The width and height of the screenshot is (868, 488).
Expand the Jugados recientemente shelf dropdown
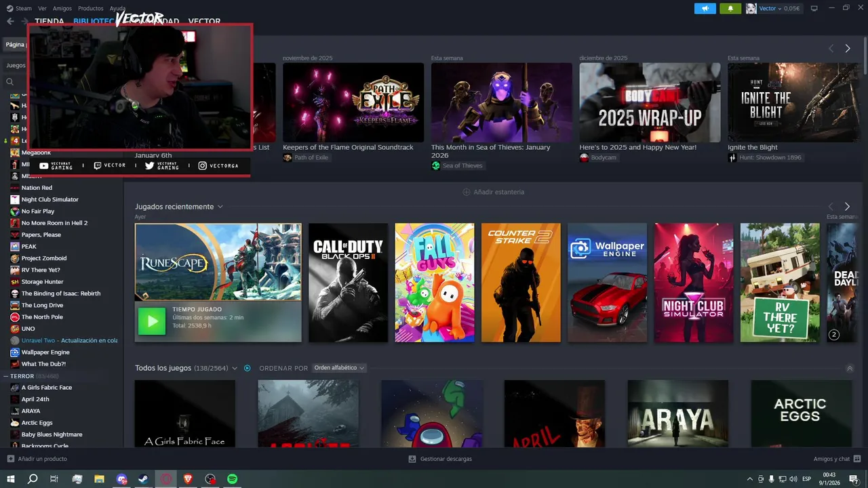click(x=220, y=207)
